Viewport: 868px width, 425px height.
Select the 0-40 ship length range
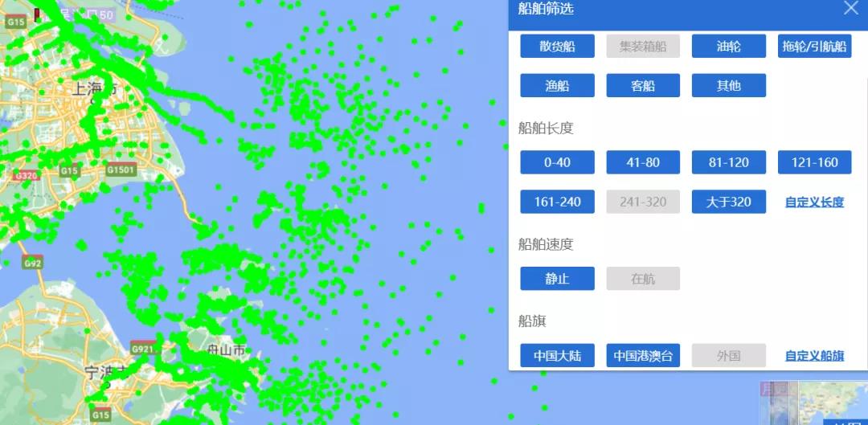pyautogui.click(x=557, y=162)
